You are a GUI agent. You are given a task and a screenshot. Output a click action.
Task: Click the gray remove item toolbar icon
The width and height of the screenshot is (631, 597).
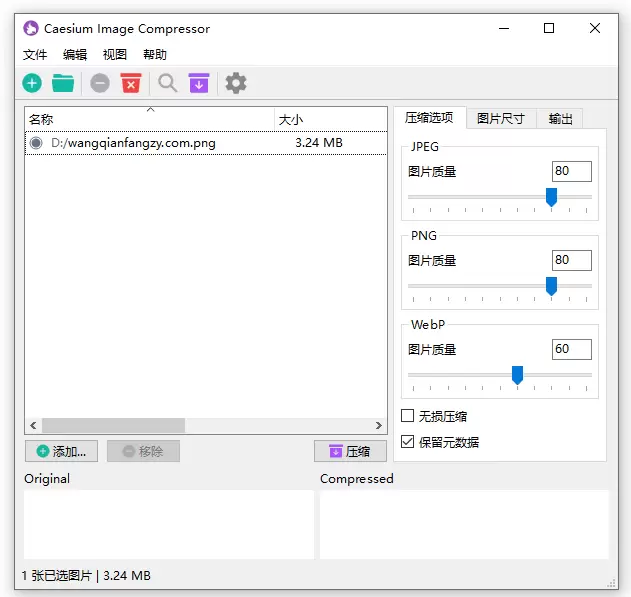tap(100, 83)
